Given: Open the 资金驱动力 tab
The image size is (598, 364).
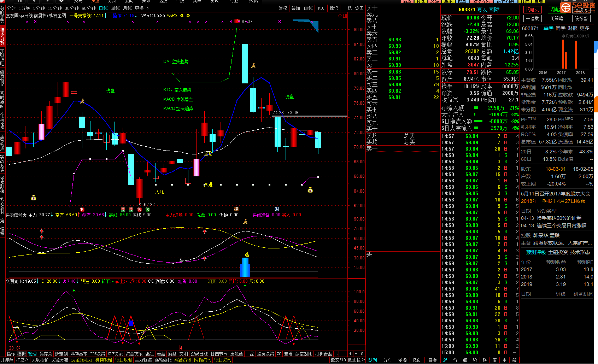Looking at the screenshot, I should (82, 360).
